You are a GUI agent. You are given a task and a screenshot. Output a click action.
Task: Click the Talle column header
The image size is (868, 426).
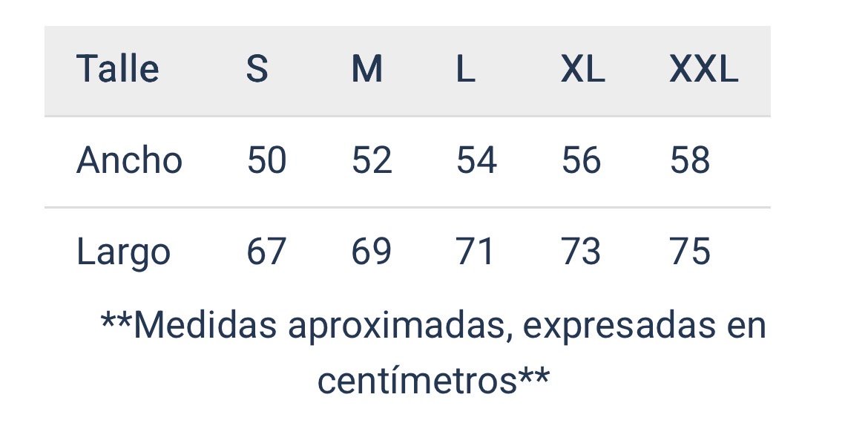coord(117,70)
